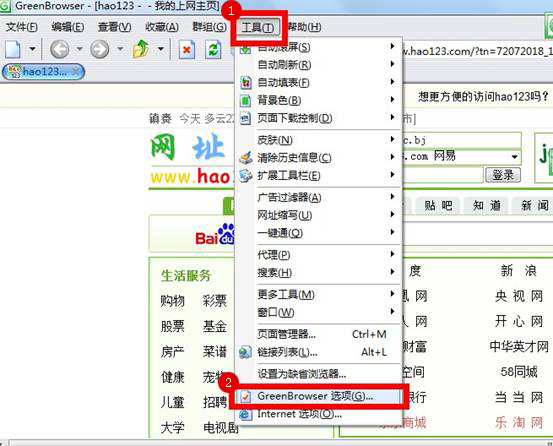Expand the Back button history dropdown arrow
Screen dimensions: 553x446
tap(80, 49)
